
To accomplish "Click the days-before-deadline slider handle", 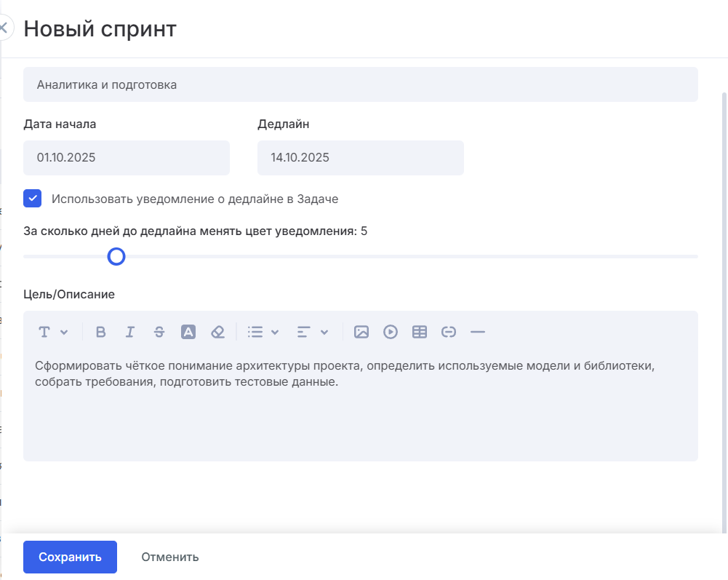I will tap(116, 256).
